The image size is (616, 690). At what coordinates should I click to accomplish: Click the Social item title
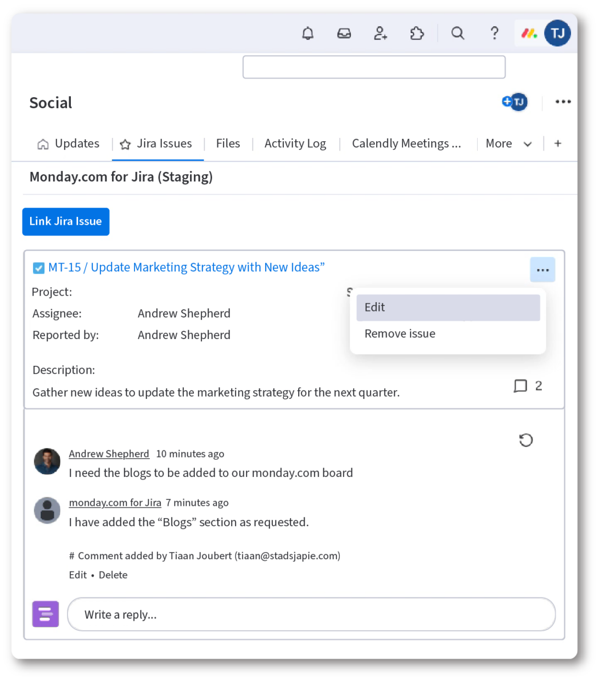(x=51, y=103)
